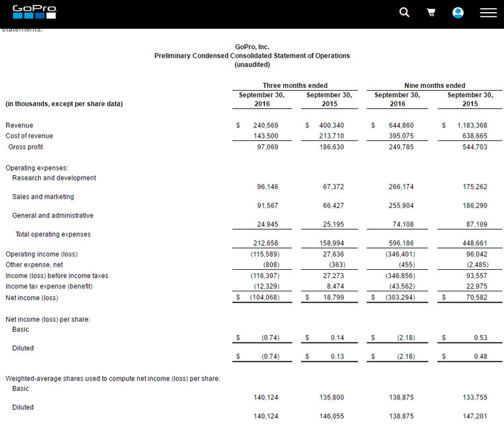Screen dimensions: 504x429
Task: Select cost of revenue value 638,665
Action: click(x=474, y=136)
